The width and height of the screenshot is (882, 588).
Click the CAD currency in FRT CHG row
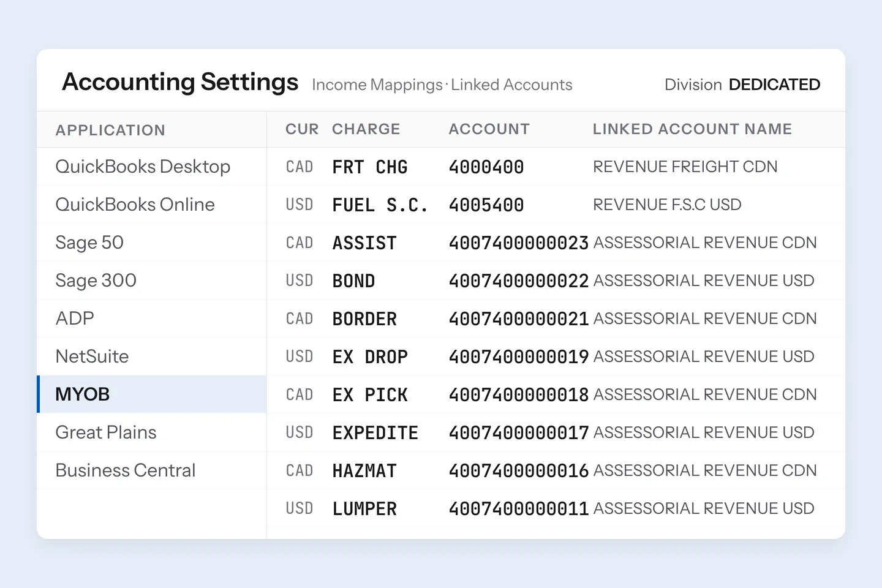(x=300, y=167)
